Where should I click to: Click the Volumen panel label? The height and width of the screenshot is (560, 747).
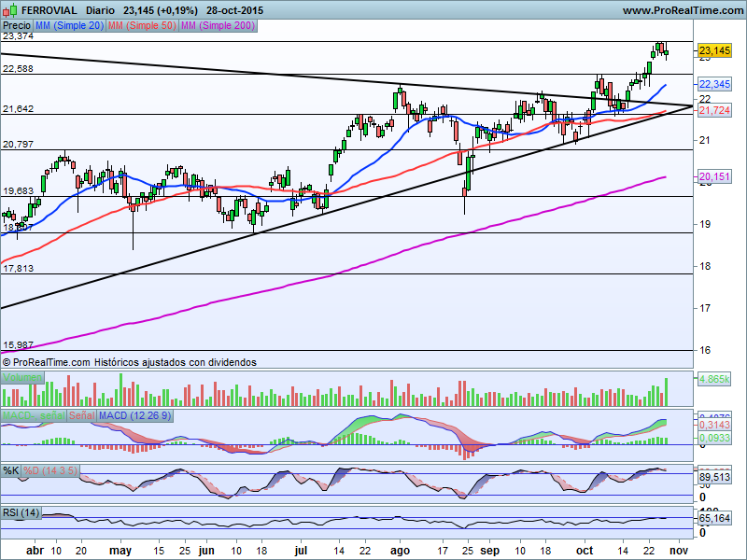22,377
